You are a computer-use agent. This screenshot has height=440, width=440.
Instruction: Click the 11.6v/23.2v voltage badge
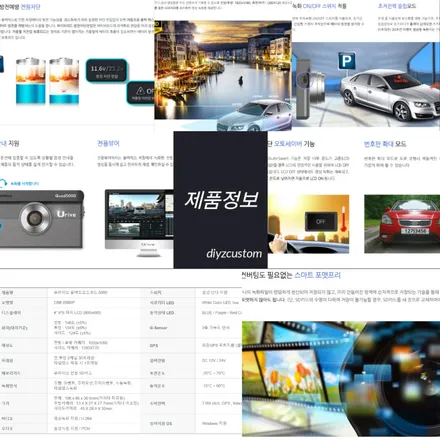(x=107, y=70)
